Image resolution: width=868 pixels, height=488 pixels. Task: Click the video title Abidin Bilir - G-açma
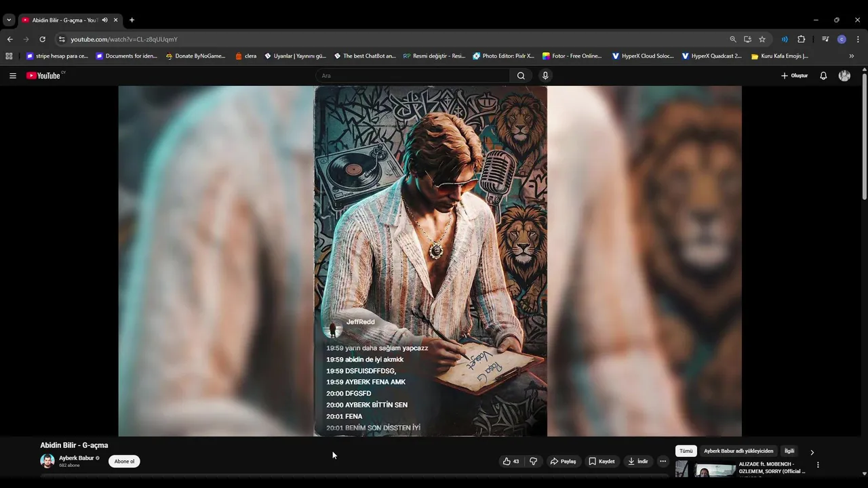point(74,445)
